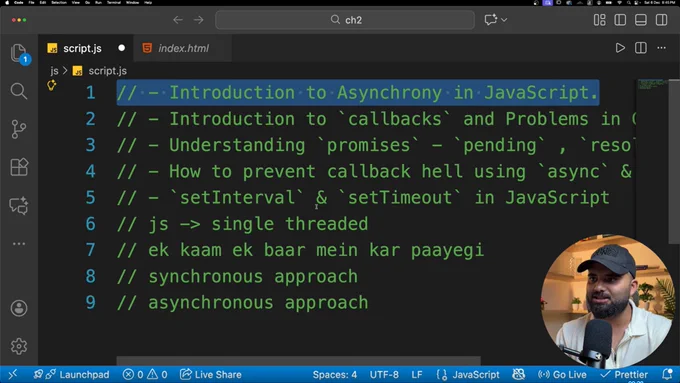680x383 pixels.
Task: Expand the Copilot chat dropdown chevron
Action: point(504,20)
